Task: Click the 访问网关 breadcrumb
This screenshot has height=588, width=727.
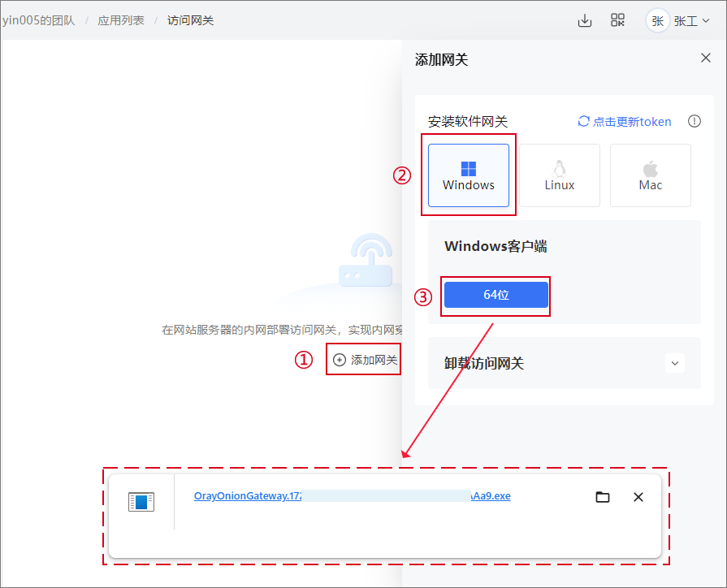Action: (x=191, y=20)
